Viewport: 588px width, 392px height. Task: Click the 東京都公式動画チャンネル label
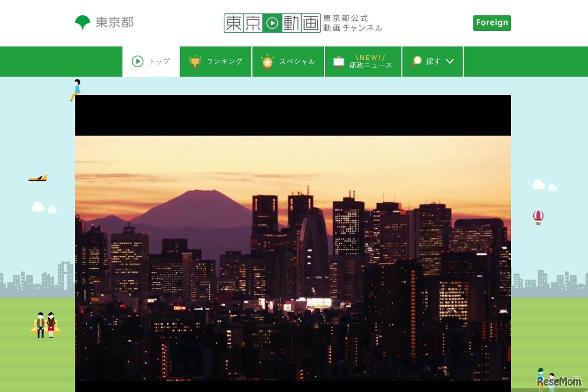point(352,23)
